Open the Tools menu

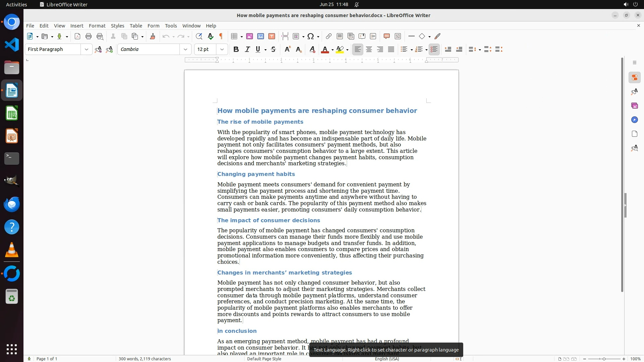[x=171, y=26]
